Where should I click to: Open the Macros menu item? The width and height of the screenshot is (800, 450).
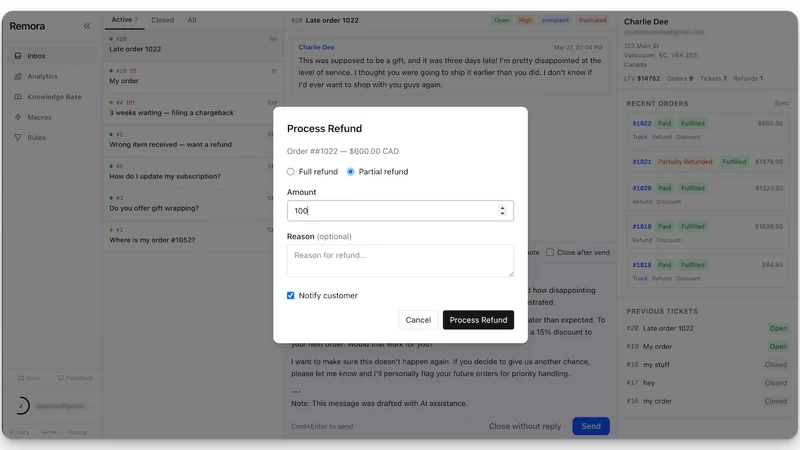(53, 117)
